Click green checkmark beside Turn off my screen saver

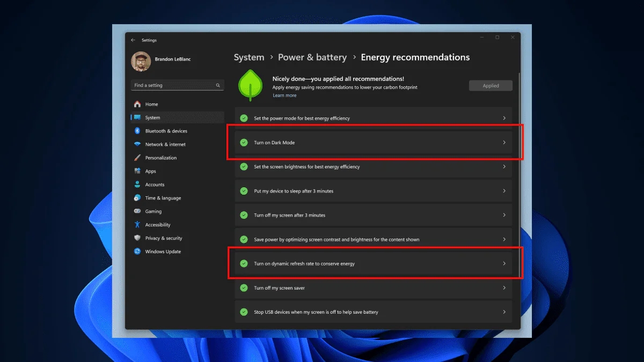(x=244, y=288)
